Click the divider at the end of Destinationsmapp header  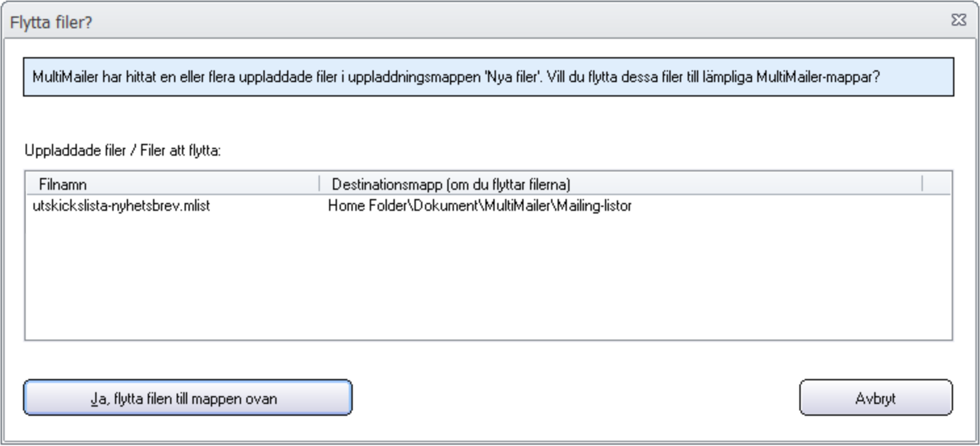(x=922, y=183)
